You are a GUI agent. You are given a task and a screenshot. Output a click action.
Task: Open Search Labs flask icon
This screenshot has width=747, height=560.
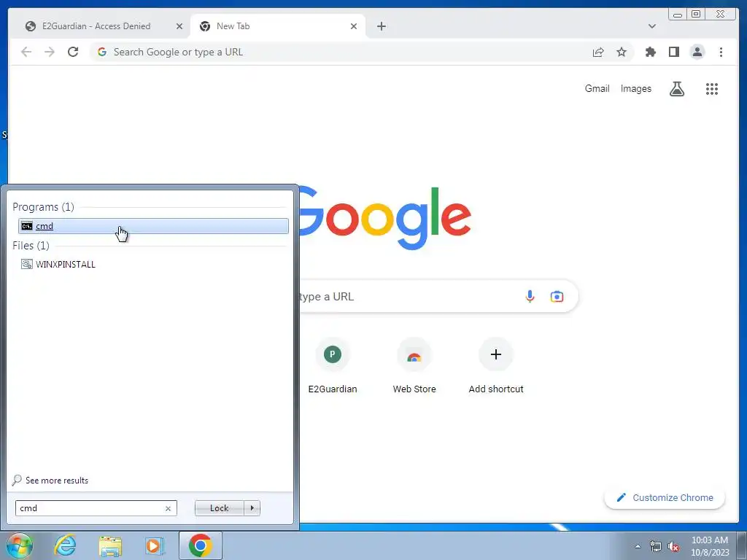pos(676,88)
